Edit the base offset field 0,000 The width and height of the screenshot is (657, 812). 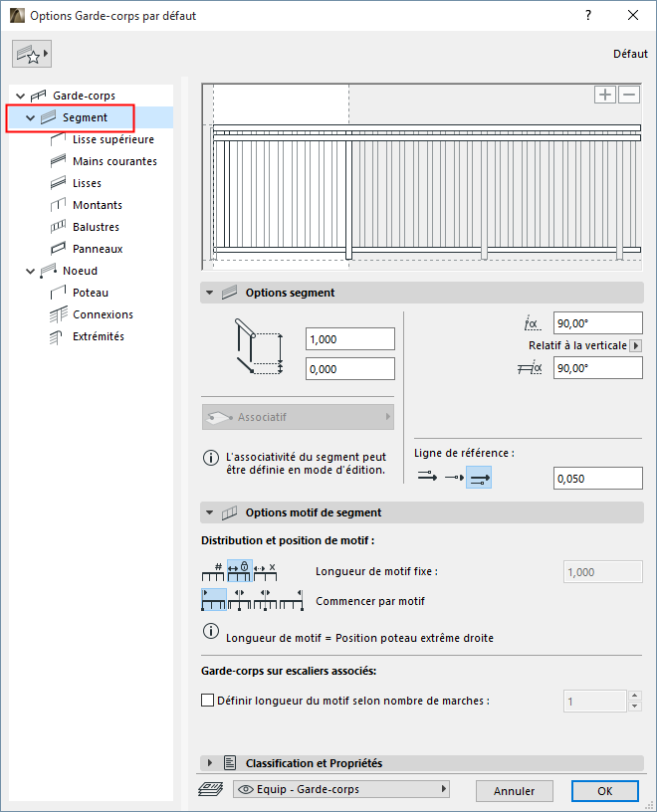(350, 369)
